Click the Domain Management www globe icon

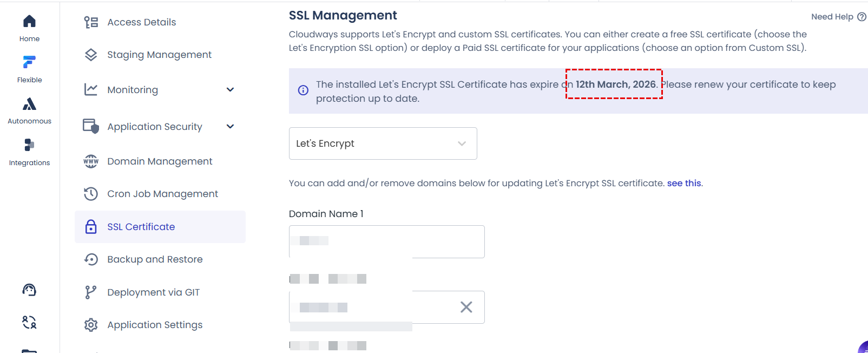coord(91,161)
